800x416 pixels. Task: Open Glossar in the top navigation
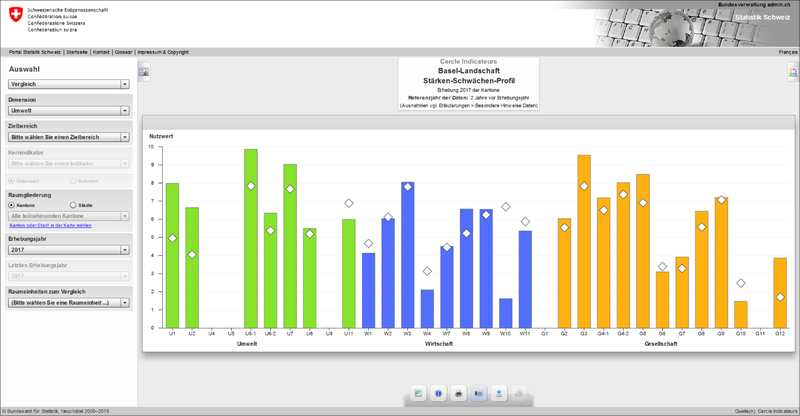[x=123, y=52]
